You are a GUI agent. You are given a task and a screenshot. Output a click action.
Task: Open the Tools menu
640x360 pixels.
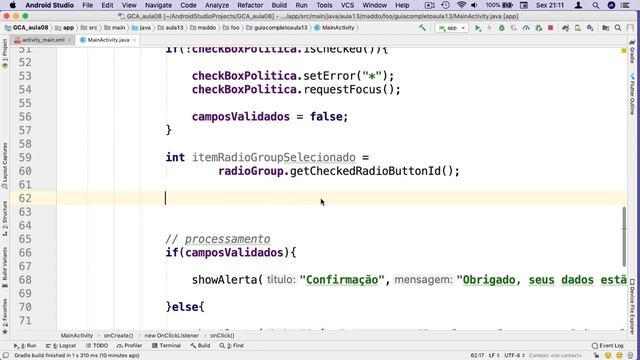coord(324,5)
